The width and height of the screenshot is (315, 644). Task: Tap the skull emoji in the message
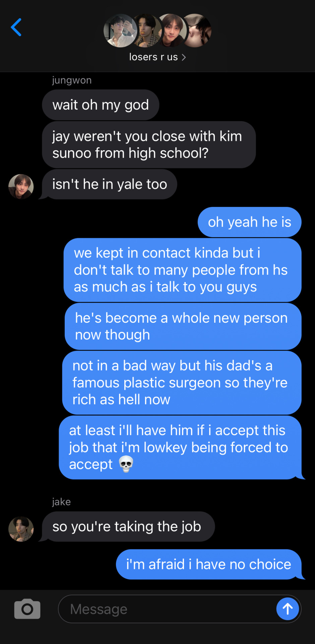(126, 465)
